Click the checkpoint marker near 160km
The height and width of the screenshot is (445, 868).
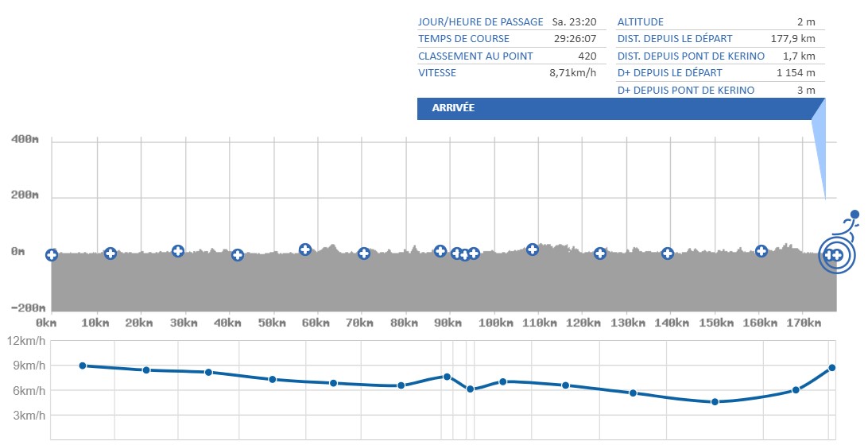761,251
